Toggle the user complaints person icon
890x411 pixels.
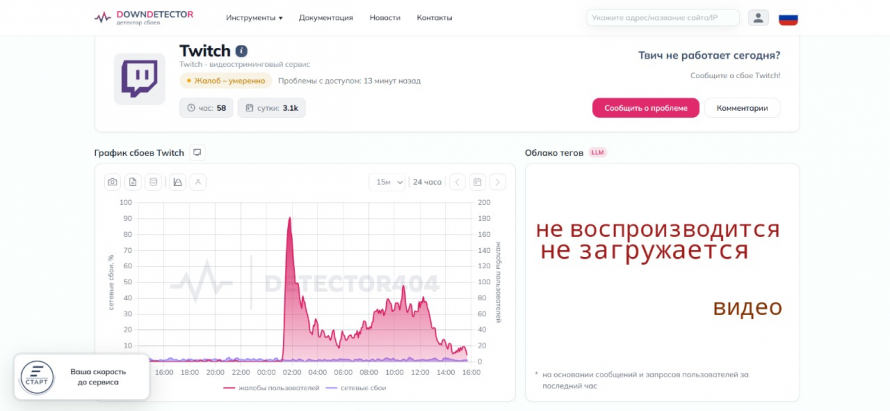198,182
